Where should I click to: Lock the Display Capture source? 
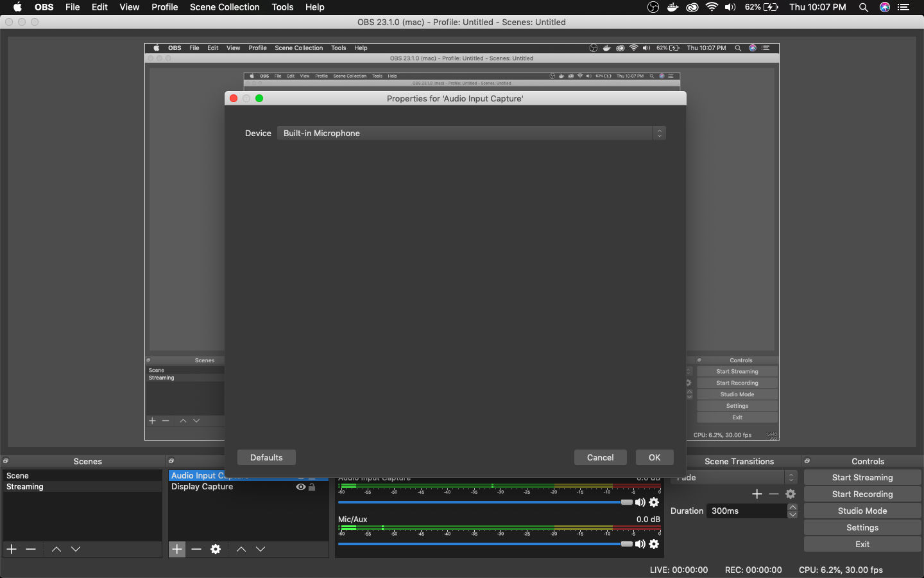pyautogui.click(x=312, y=487)
